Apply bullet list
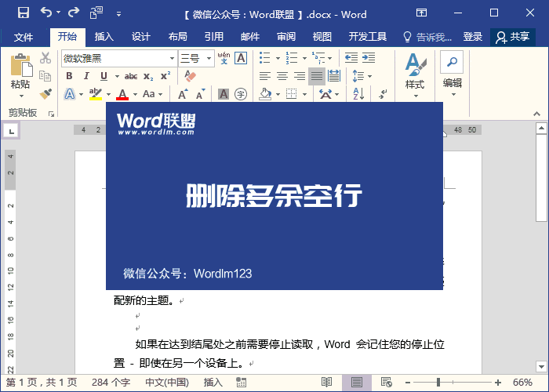Screen dimensions: 549x392 (x=265, y=58)
